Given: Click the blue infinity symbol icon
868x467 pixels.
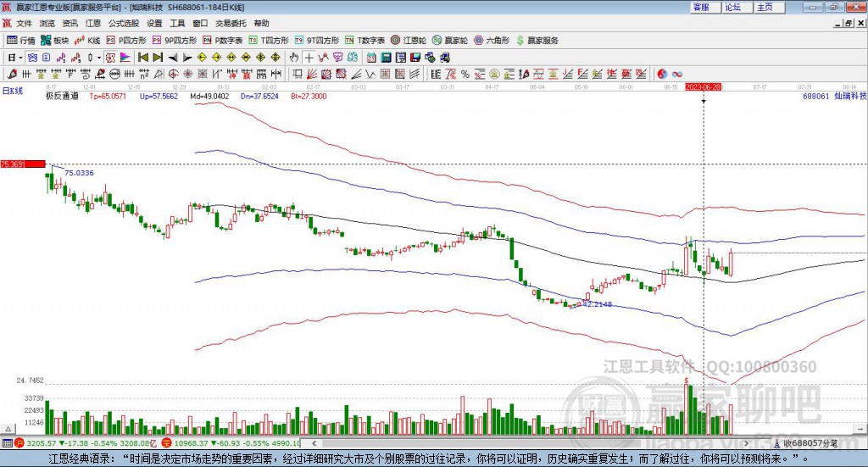Looking at the screenshot, I should click(x=677, y=74).
